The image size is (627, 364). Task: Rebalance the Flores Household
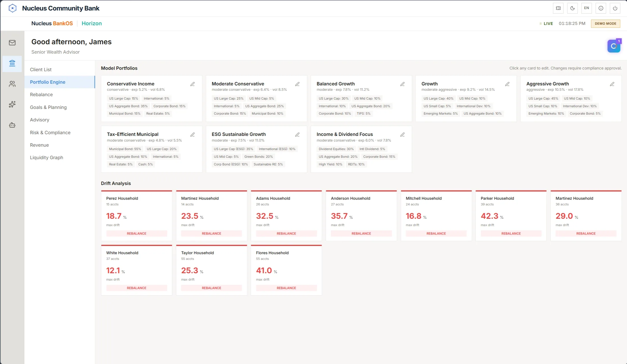tap(286, 288)
